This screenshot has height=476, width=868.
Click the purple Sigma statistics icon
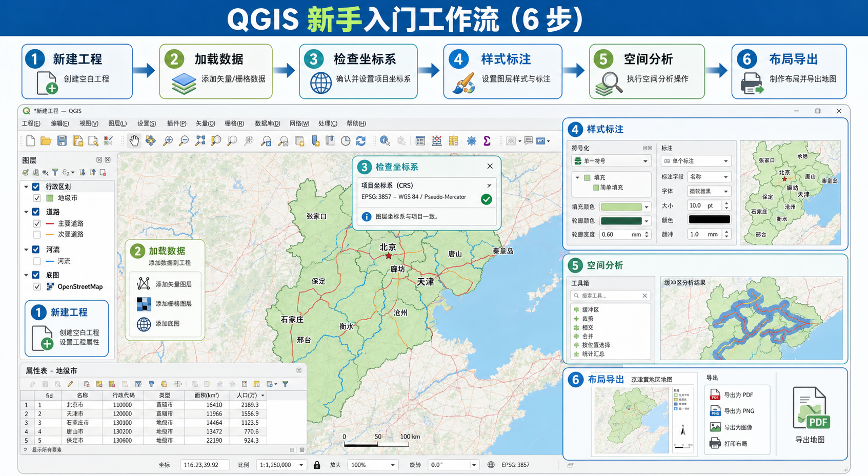click(487, 140)
